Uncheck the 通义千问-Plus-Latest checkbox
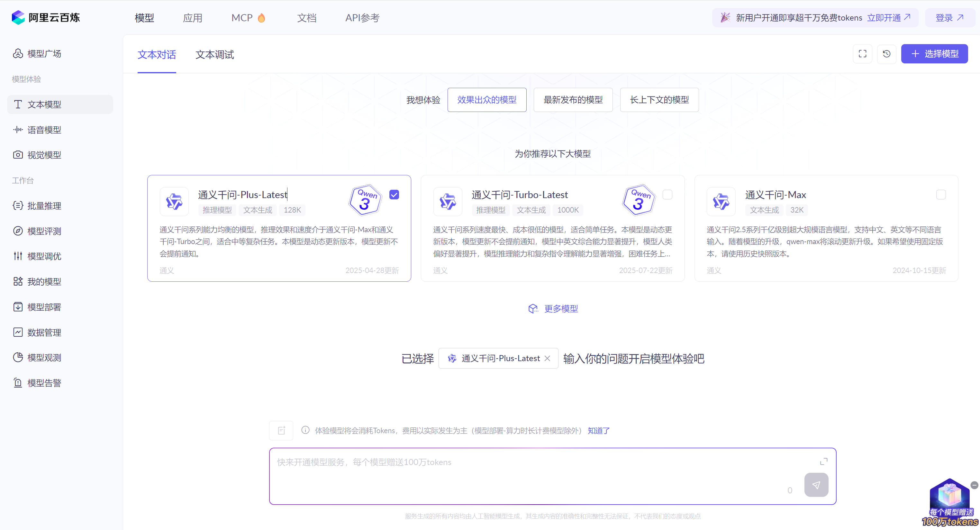The width and height of the screenshot is (980, 530). (x=394, y=195)
